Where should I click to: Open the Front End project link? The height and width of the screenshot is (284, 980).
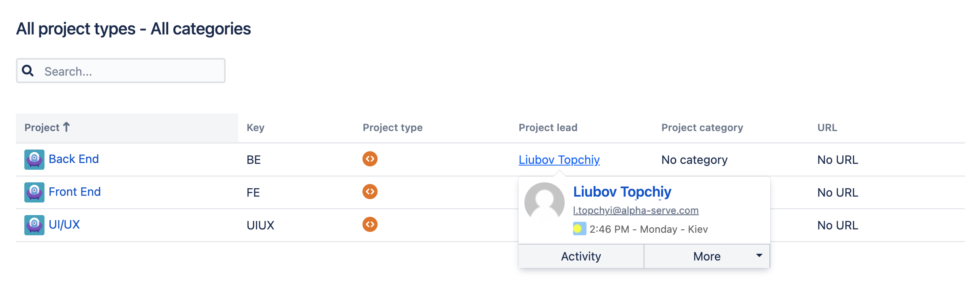pyautogui.click(x=75, y=192)
